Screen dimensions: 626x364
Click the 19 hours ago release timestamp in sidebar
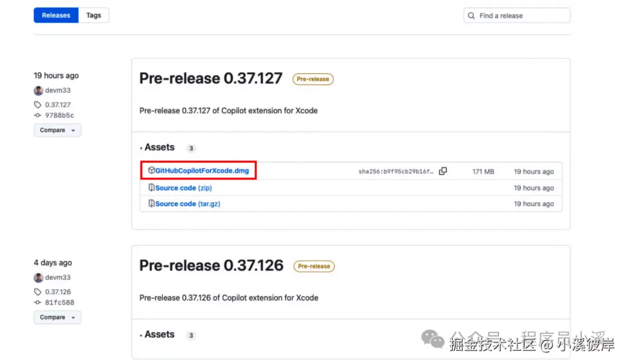(x=56, y=75)
